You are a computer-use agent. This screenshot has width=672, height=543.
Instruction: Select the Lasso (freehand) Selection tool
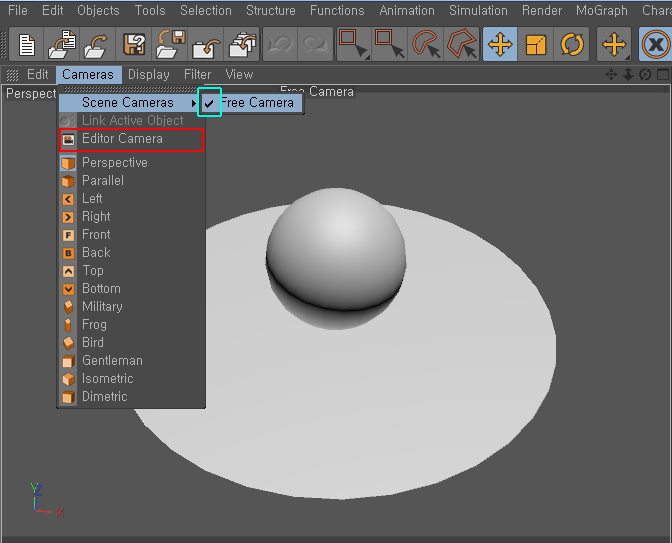pos(426,45)
